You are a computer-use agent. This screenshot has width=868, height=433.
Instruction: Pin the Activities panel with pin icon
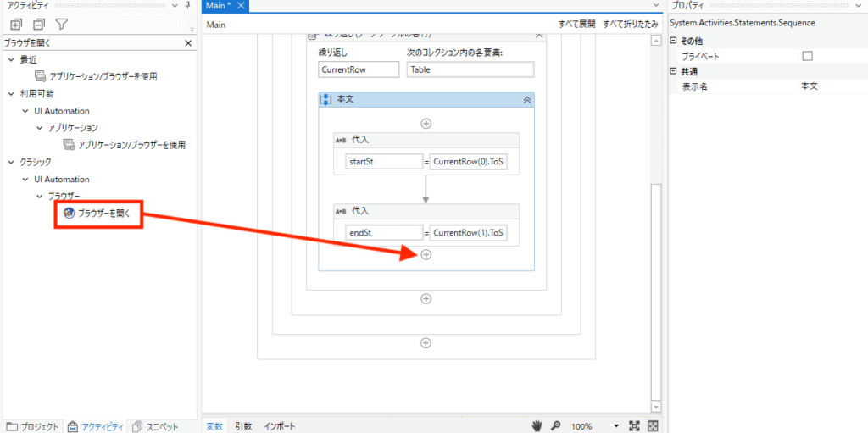coord(187,6)
